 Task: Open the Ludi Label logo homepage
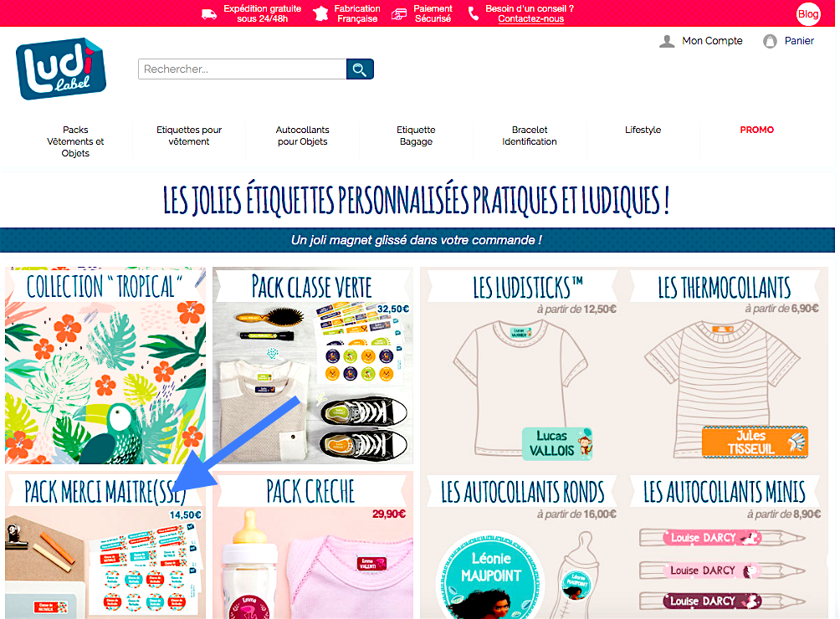(x=61, y=69)
